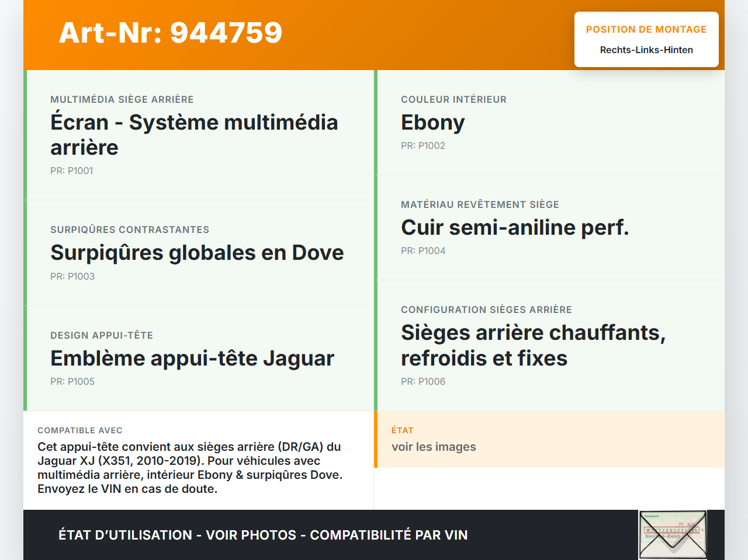748x560 pixels.
Task: Click the VIN envelope icon in the footer
Action: 673,534
